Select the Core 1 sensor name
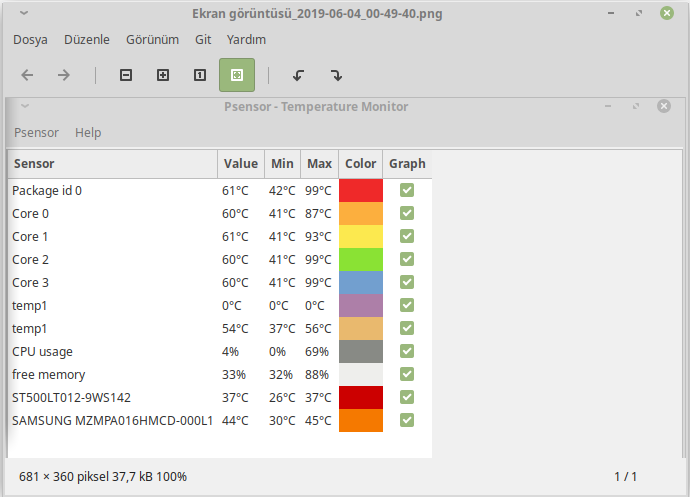Image resolution: width=690 pixels, height=497 pixels. click(x=30, y=237)
